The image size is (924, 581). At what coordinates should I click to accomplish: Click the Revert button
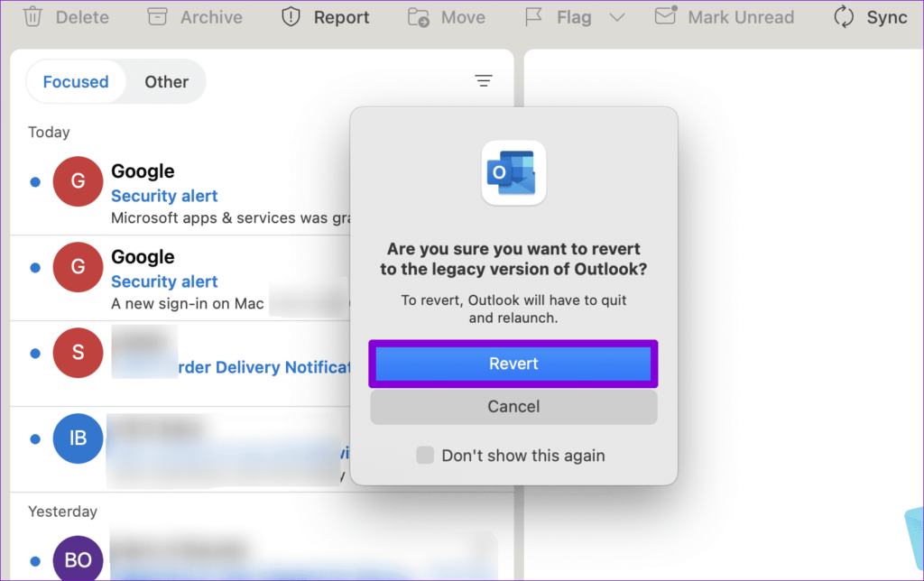[513, 363]
